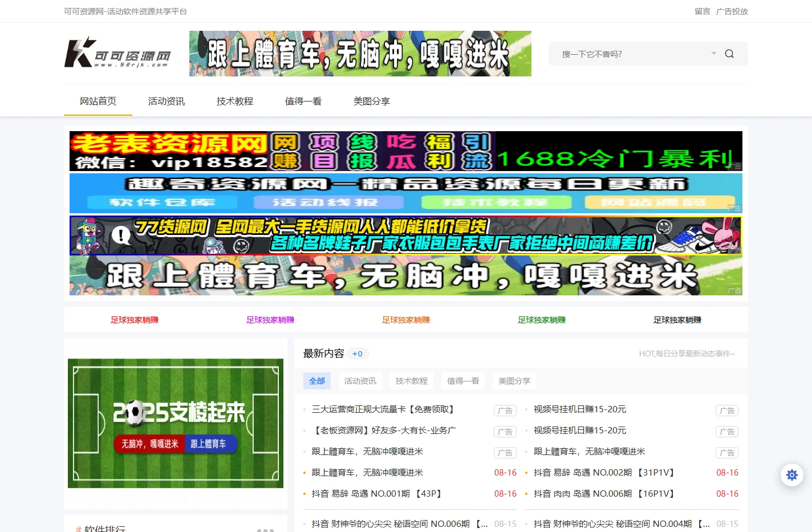Open the 广告投放 link in top bar

(x=732, y=11)
